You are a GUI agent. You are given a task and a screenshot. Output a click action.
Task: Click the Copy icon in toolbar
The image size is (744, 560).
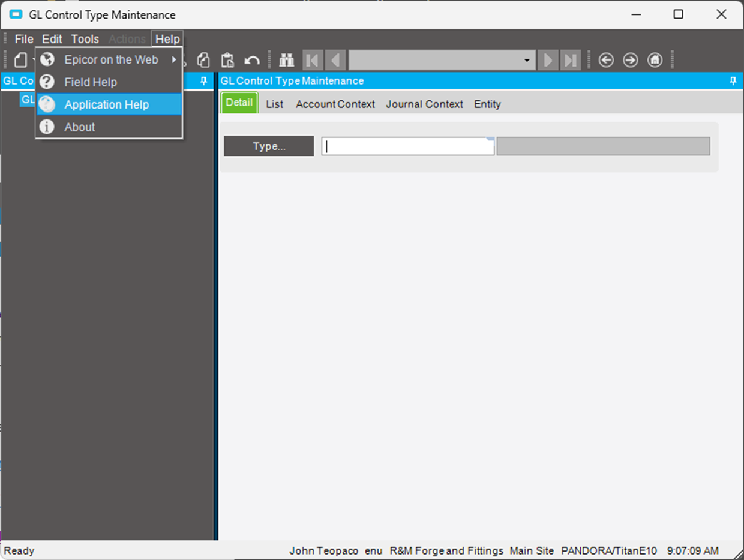[x=204, y=60]
